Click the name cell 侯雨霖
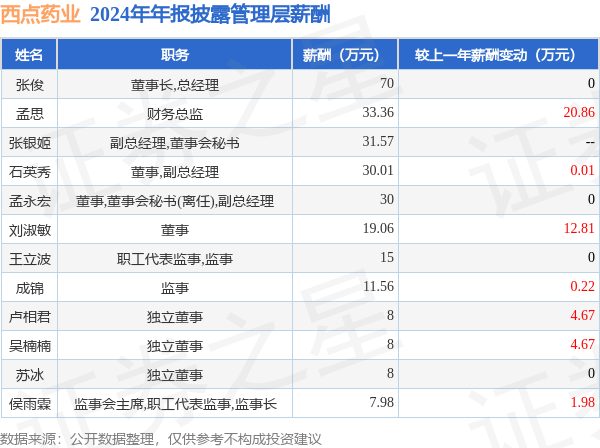Screen dimensions: 600x448 [29, 404]
